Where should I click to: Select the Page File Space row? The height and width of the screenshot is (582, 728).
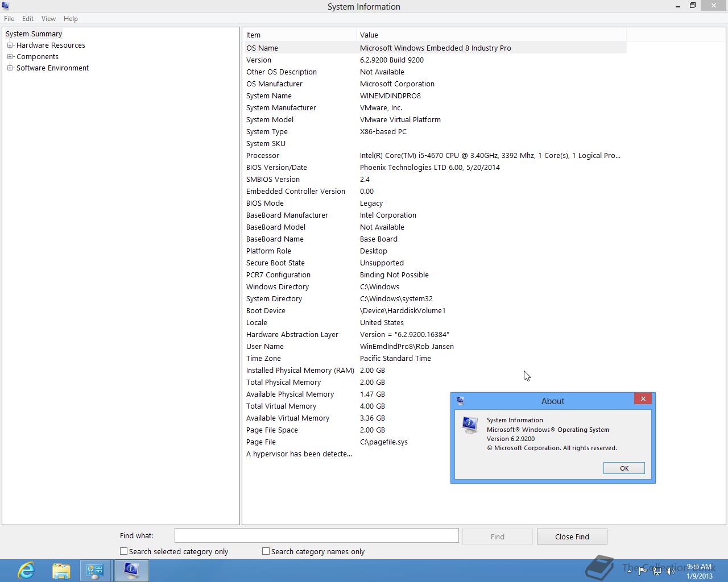pyautogui.click(x=435, y=430)
